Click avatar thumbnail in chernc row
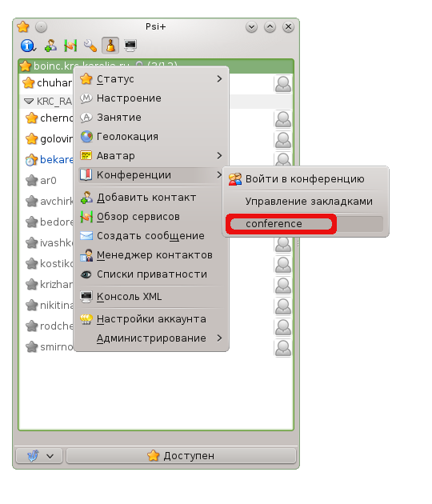 click(283, 119)
